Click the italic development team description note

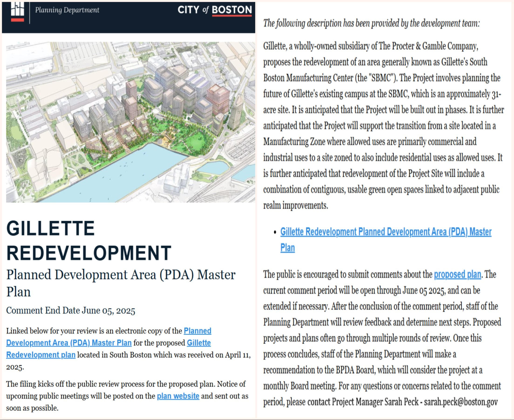pyautogui.click(x=371, y=24)
